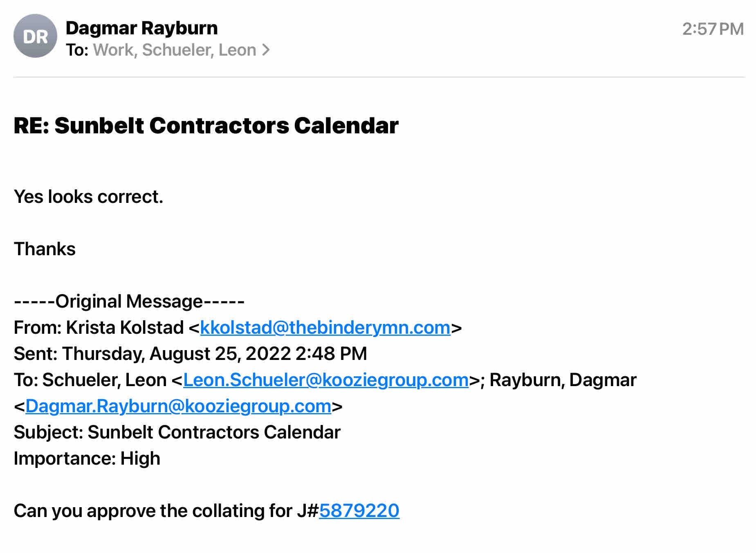Tap the sender name Dagmar Rayburn
Image resolution: width=756 pixels, height=553 pixels.
[x=141, y=28]
